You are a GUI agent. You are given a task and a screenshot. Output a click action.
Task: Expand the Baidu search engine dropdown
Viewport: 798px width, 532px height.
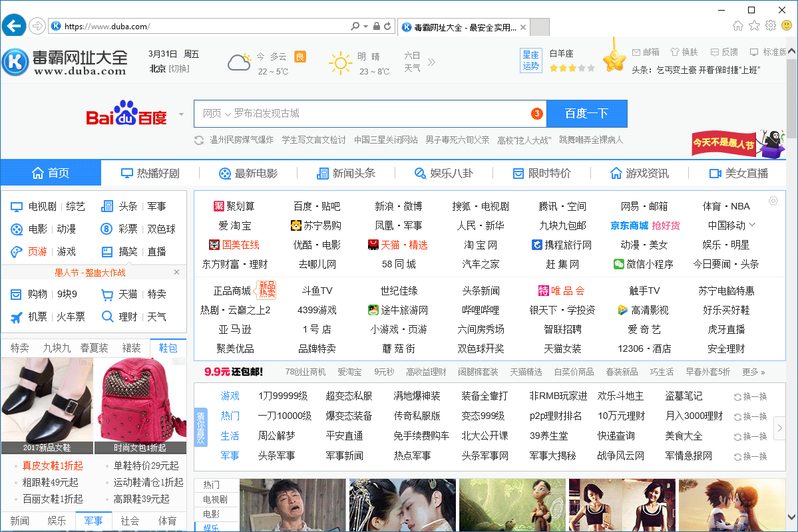click(181, 114)
